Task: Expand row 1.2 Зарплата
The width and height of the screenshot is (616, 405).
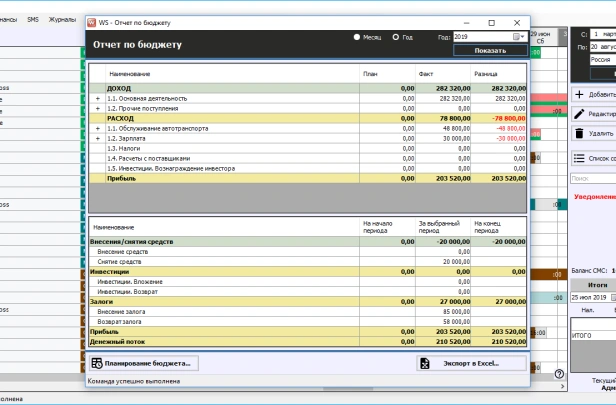Action: (x=98, y=138)
